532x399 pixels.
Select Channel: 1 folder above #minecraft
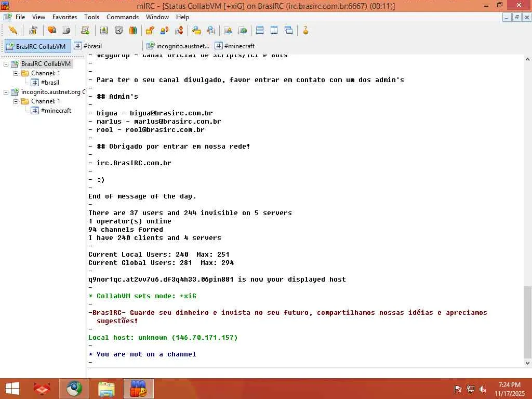coord(46,101)
